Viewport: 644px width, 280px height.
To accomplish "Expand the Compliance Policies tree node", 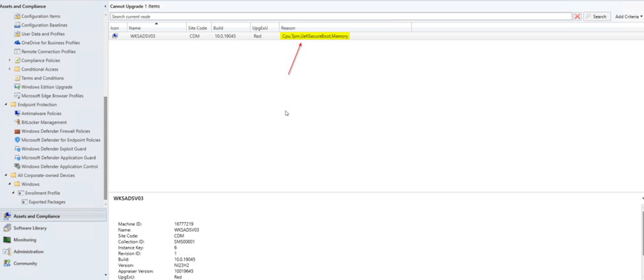I will pos(9,60).
